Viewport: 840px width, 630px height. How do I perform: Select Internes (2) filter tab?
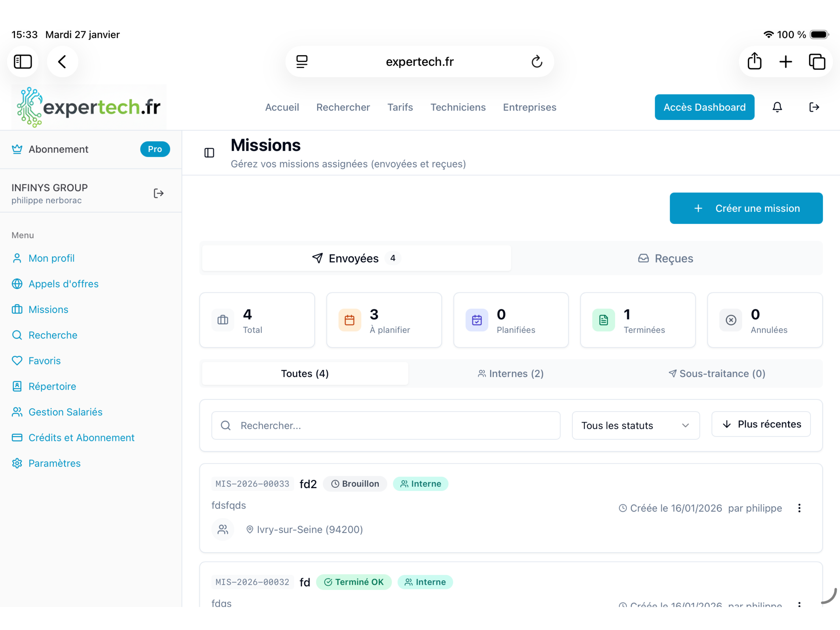(x=511, y=373)
